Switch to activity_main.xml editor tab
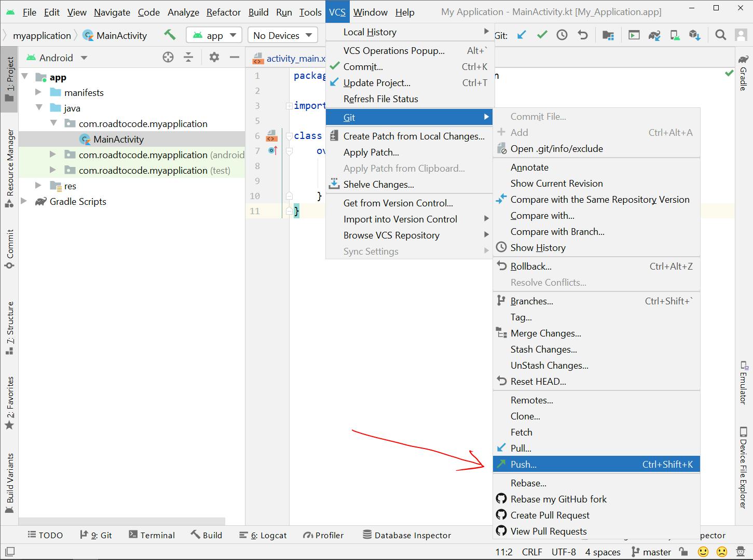 (289, 58)
